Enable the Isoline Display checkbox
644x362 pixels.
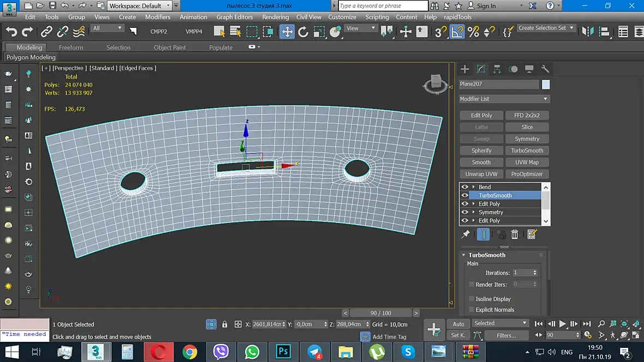point(472,299)
